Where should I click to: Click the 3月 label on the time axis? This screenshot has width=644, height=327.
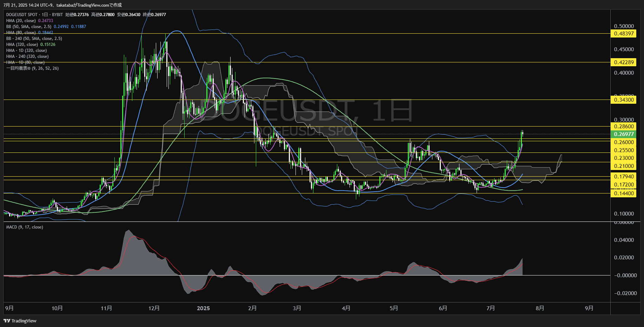tap(297, 308)
